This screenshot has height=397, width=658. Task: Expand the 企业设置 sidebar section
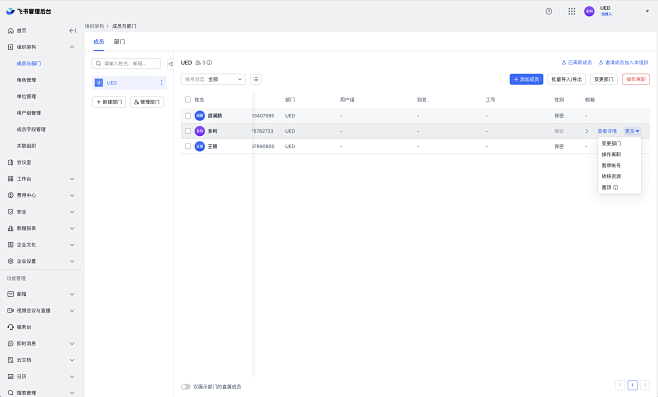tap(72, 261)
